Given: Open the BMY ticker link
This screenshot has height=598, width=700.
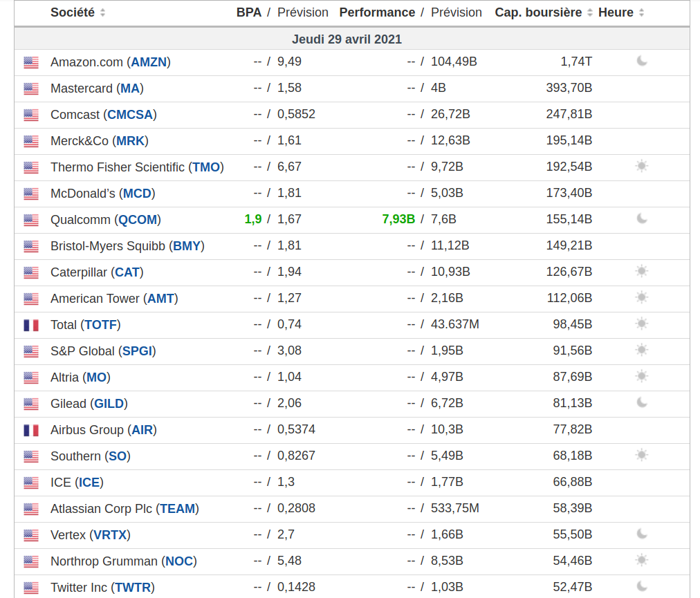Looking at the screenshot, I should point(187,246).
